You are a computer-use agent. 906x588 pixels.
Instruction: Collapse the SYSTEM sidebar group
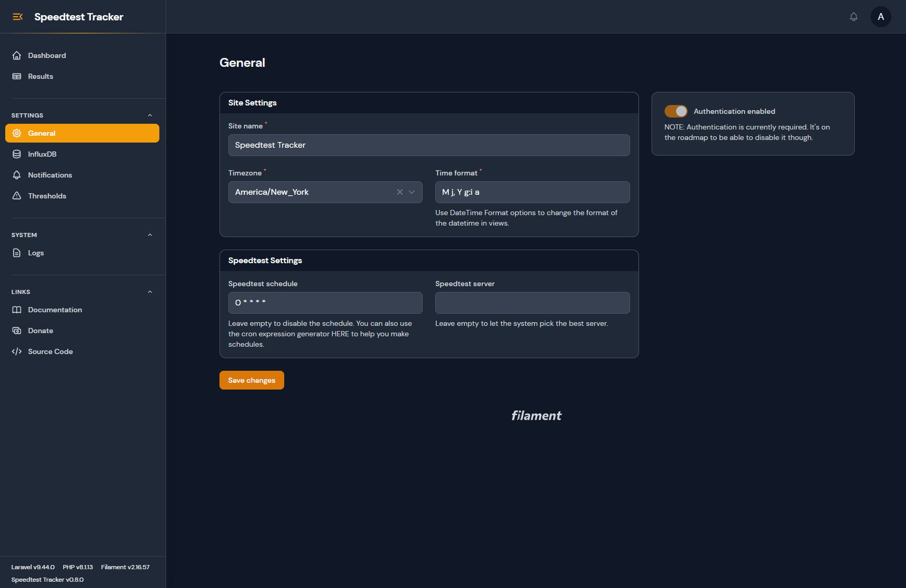150,235
